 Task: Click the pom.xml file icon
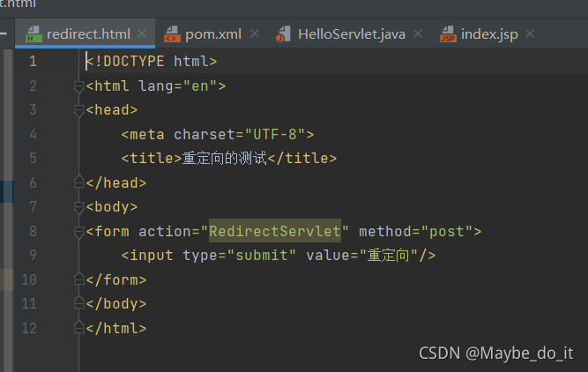173,34
